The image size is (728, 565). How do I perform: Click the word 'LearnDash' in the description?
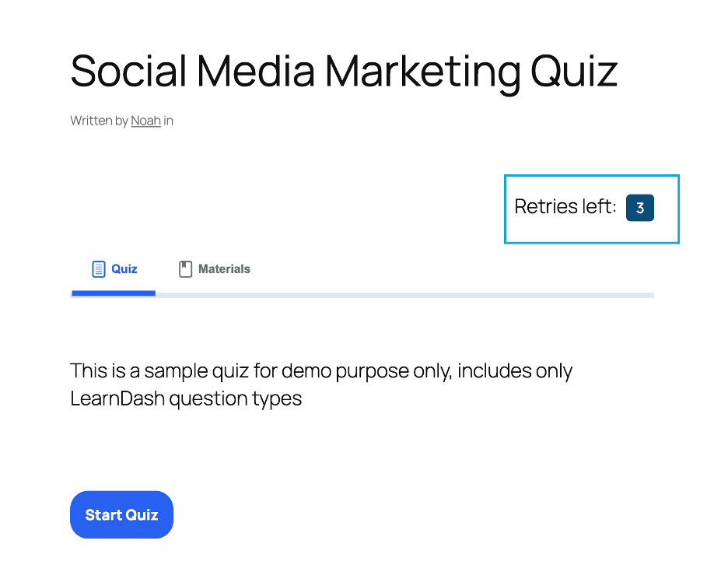[x=117, y=398]
